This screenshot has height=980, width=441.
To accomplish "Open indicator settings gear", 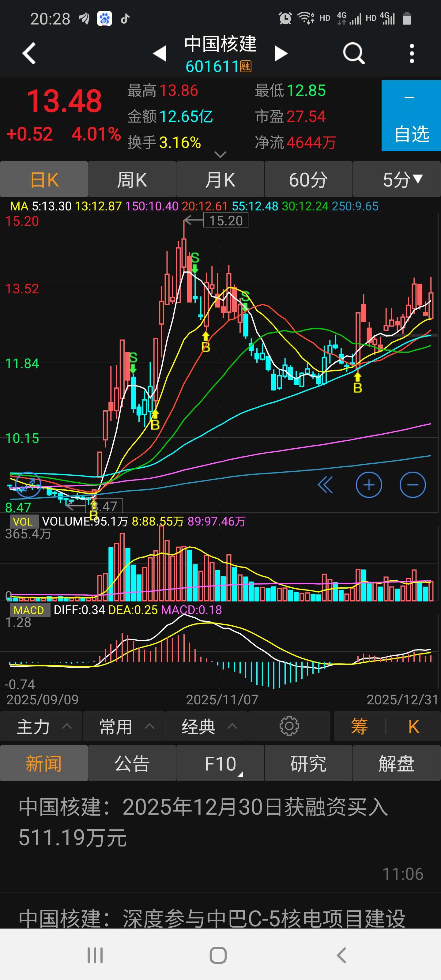I will click(289, 726).
